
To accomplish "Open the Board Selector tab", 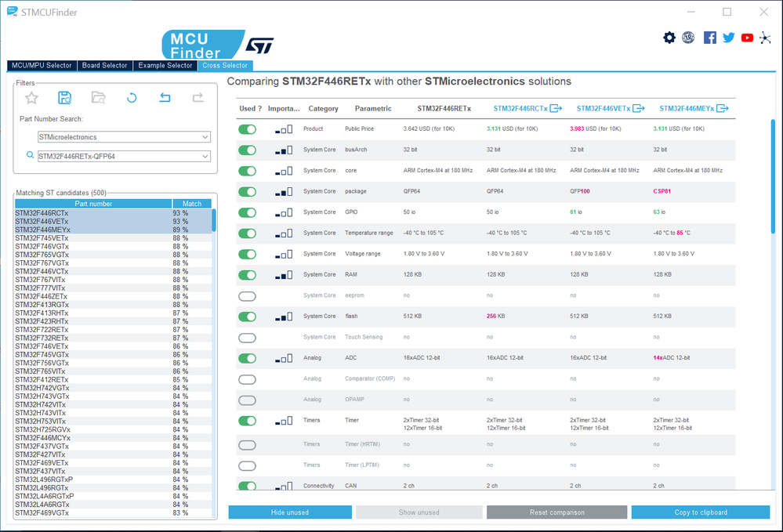I will (105, 65).
